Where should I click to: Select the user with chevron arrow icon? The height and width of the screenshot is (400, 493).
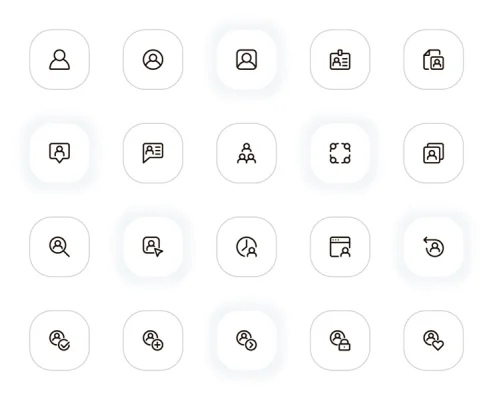(246, 340)
